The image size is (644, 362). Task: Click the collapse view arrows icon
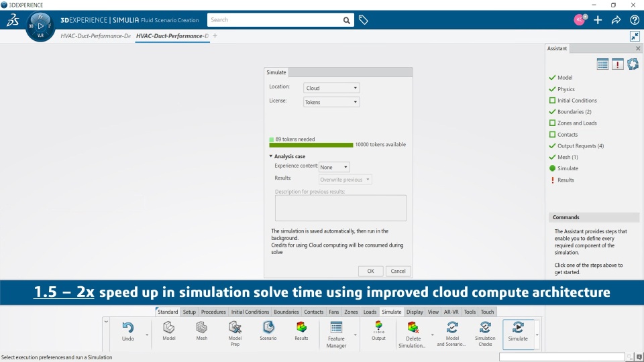coord(635,36)
